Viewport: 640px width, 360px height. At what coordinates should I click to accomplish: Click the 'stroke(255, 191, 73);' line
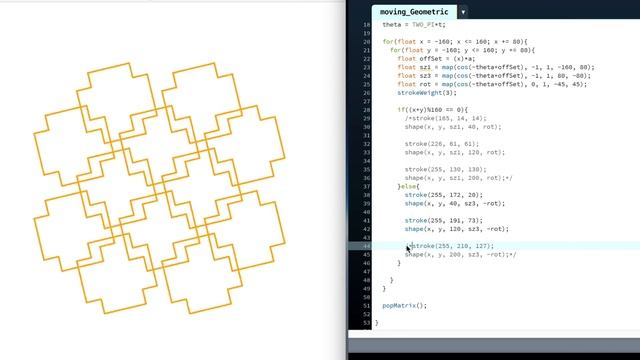click(x=444, y=220)
